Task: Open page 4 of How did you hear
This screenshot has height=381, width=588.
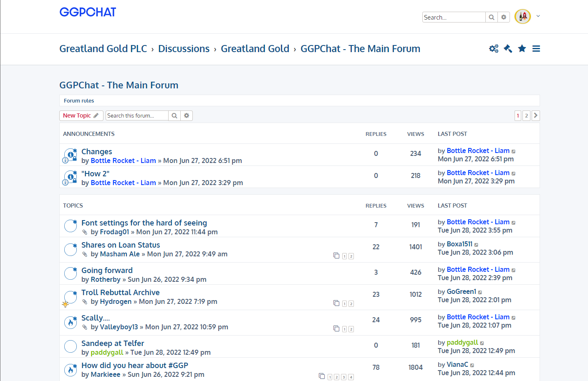Action: 351,377
